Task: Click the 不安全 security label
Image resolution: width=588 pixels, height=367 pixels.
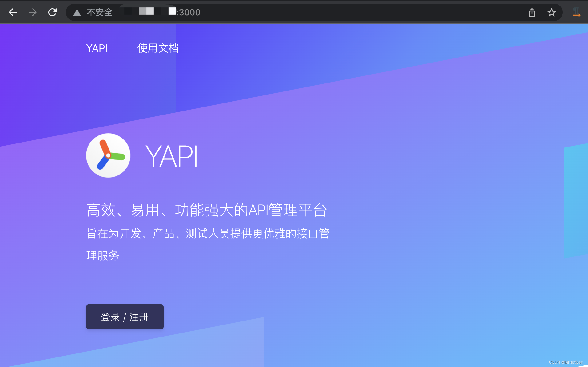Action: 99,12
